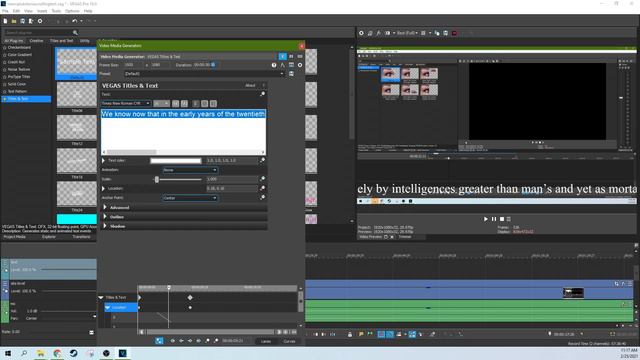Click animate icon beside the Text label
The height and width of the screenshot is (360, 640).
coord(262,94)
